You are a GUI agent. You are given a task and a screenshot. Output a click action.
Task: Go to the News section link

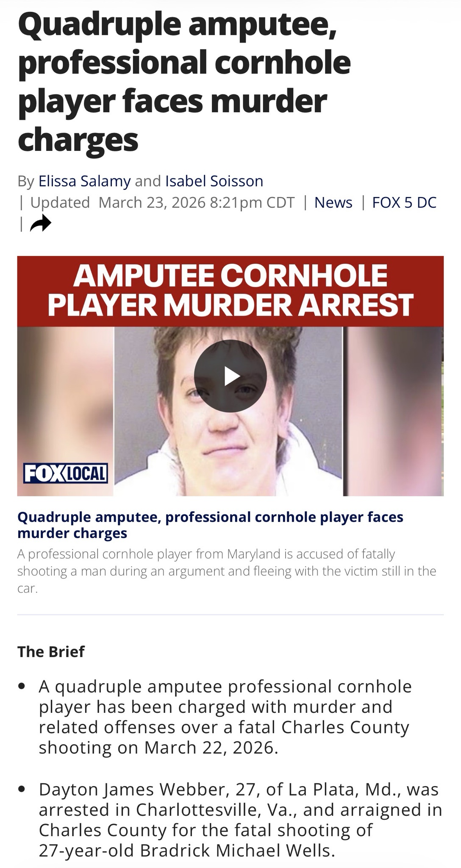coord(333,203)
